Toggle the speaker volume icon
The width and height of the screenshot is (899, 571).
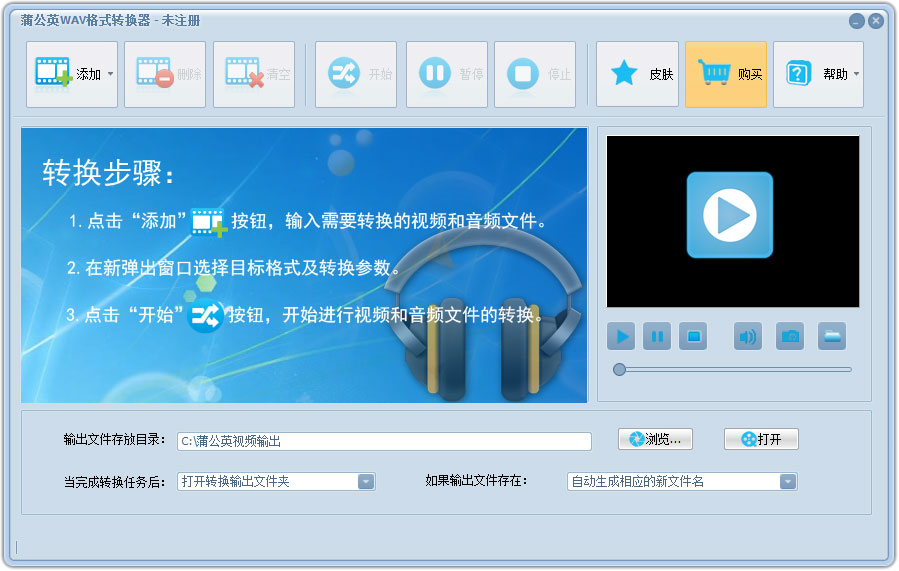coord(747,337)
